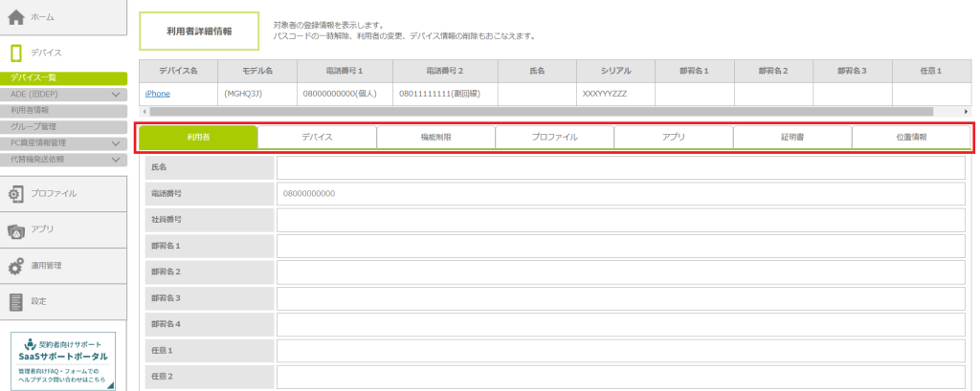Click the device table horizontal scrollbar
This screenshot has width=980, height=391.
click(x=536, y=112)
